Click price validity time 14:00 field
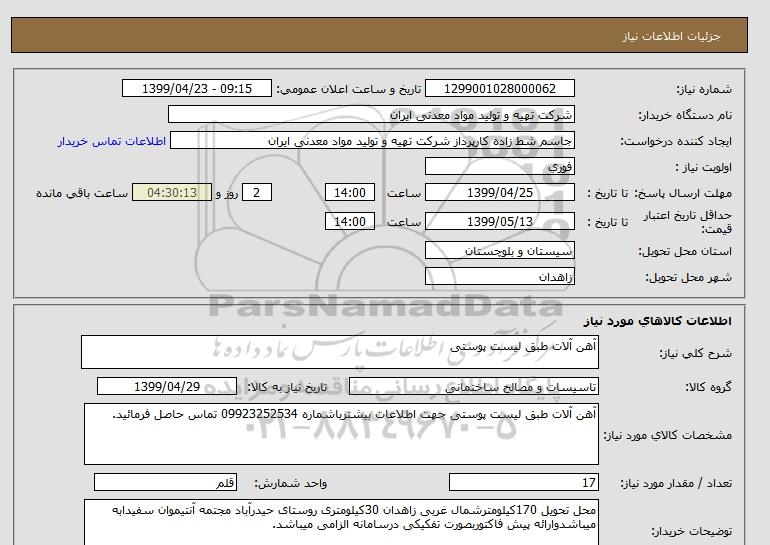This screenshot has height=545, width=770. (350, 221)
